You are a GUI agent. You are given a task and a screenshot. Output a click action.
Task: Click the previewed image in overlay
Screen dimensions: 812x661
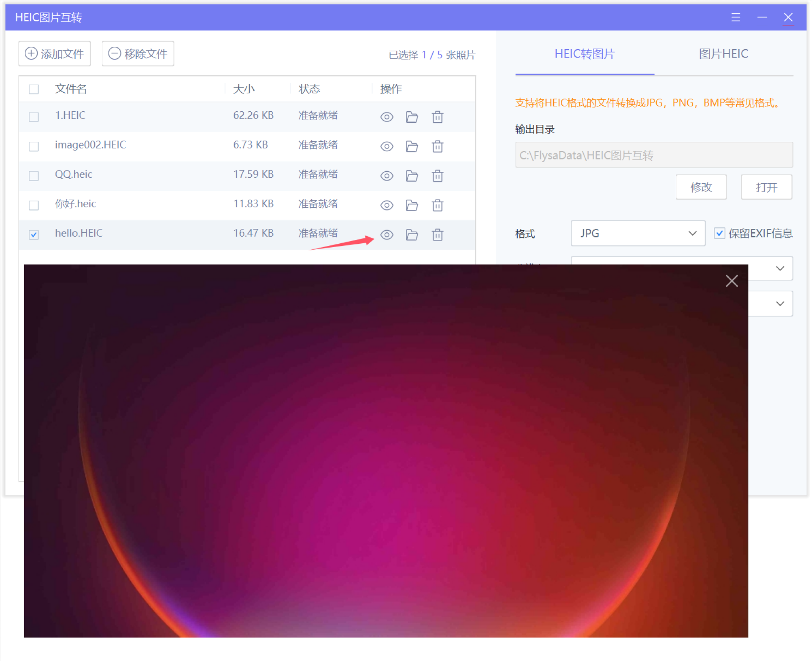tap(386, 451)
